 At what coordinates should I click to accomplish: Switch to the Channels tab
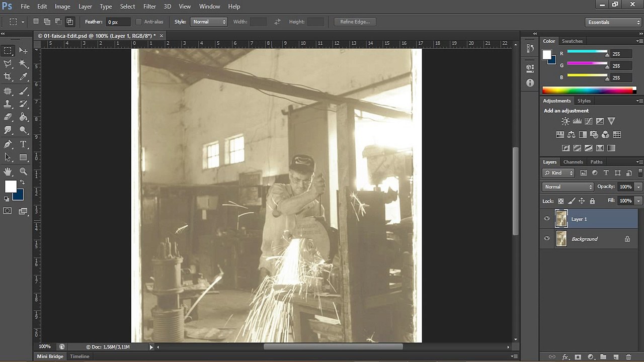coord(573,162)
